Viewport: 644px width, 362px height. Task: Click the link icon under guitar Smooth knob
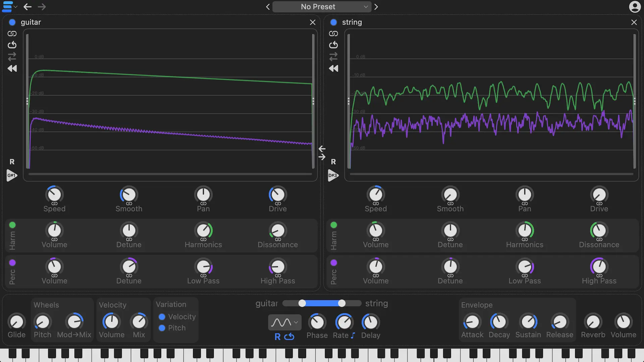(129, 203)
